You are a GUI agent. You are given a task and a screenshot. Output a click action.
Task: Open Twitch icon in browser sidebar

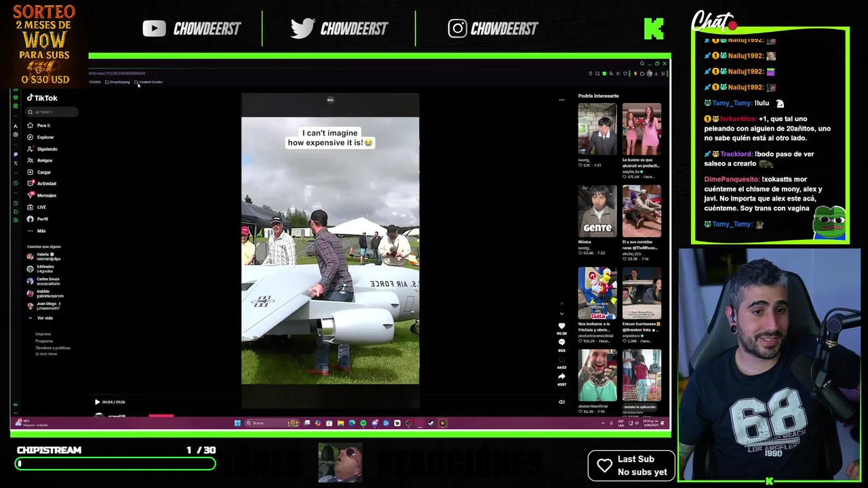(x=16, y=154)
